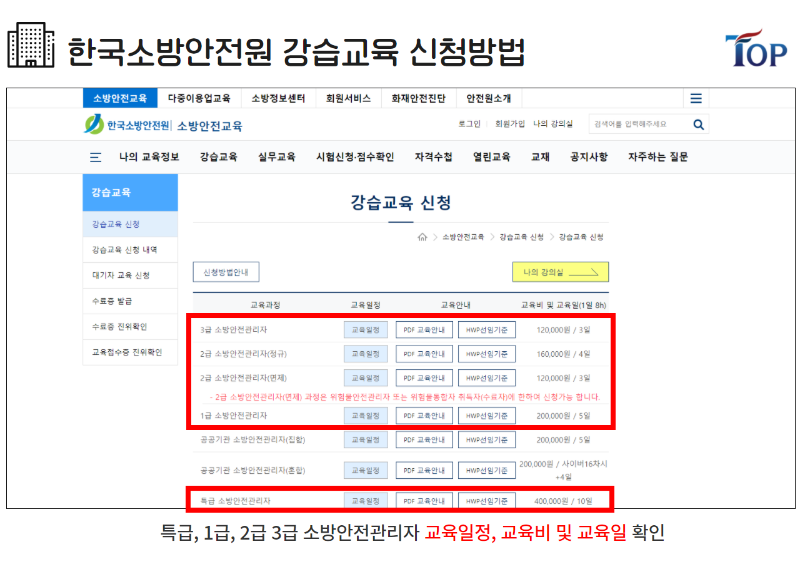Screen dimensions: 800x564
Task: Open PDF 교육안내 for 2급 소방안전관리자(정규)
Action: [x=424, y=354]
